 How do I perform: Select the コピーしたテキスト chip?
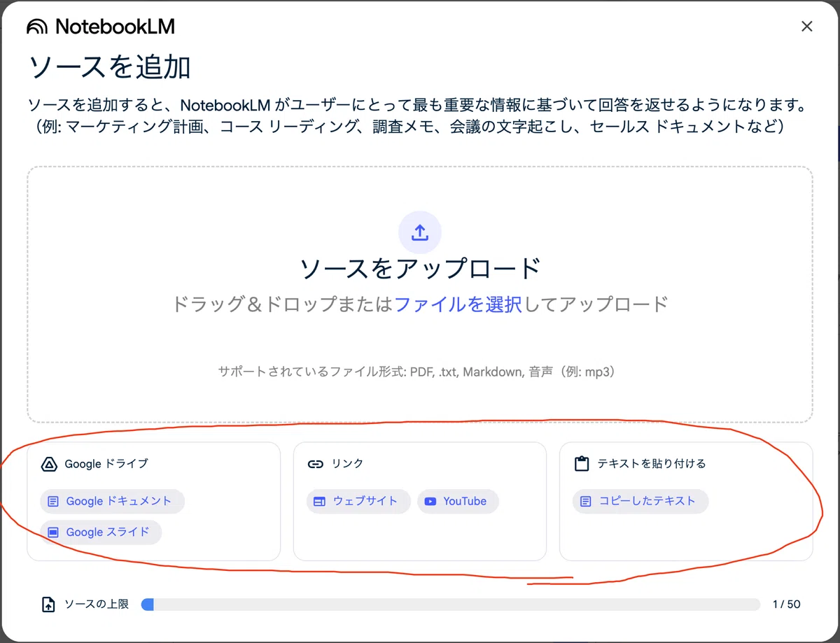click(640, 501)
